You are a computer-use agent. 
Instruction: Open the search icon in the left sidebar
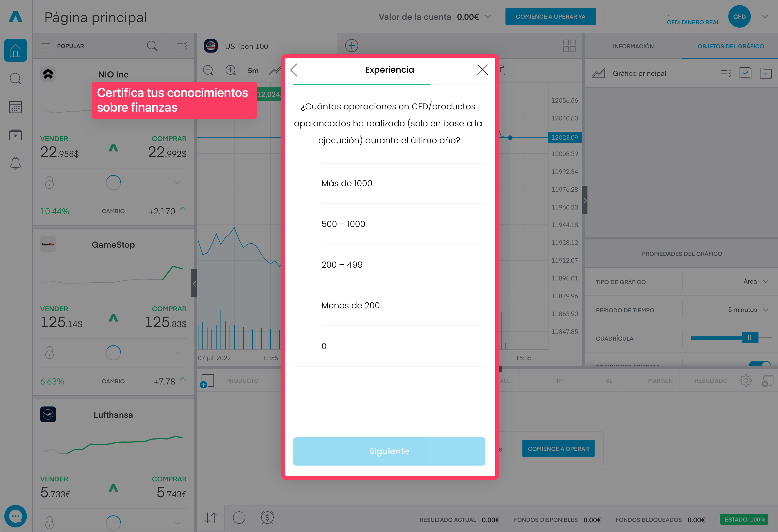tap(15, 79)
